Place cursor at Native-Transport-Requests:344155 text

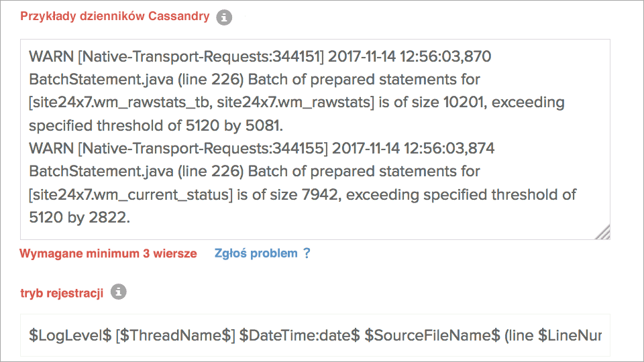tap(202, 148)
